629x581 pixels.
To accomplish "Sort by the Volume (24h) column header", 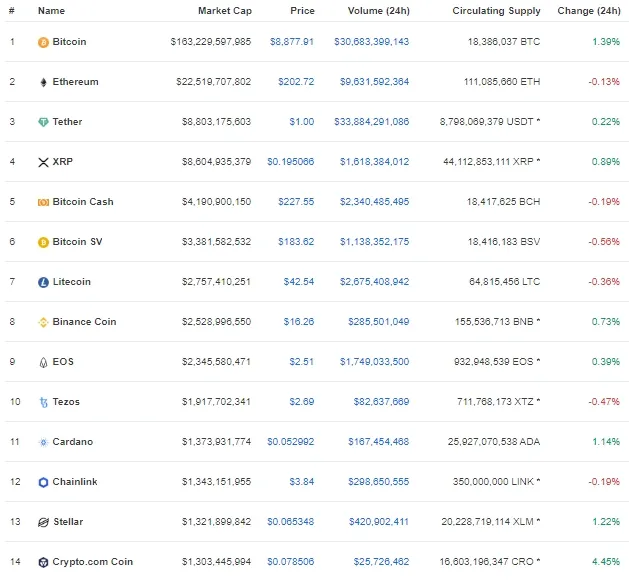I will [x=378, y=11].
